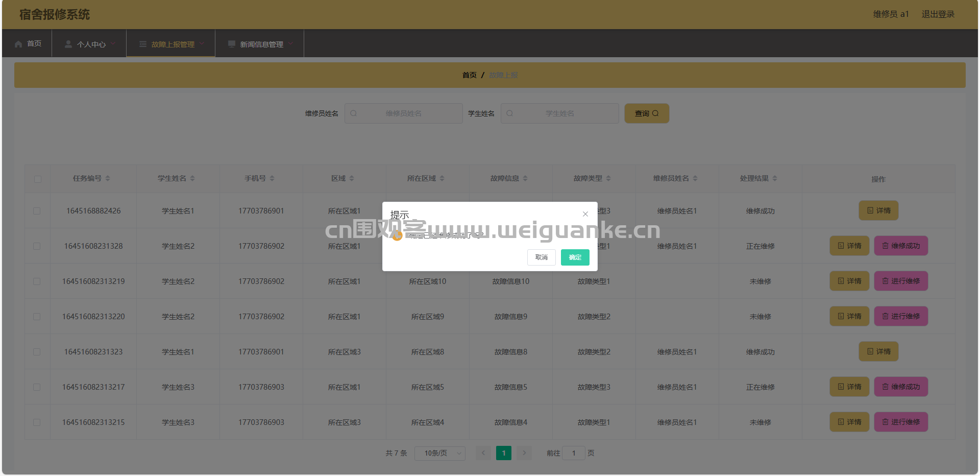Image resolution: width=980 pixels, height=476 pixels.
Task: Click phone number 17703786903 in last row
Action: click(261, 422)
